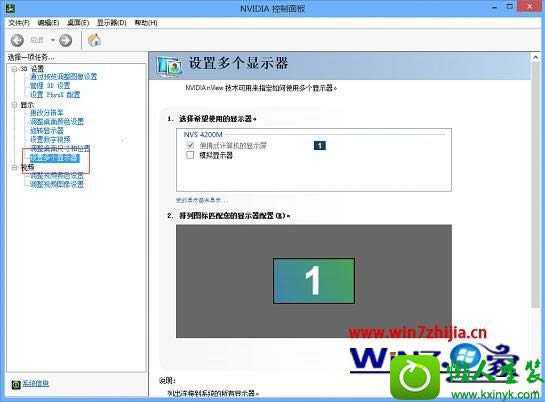
Task: Select 设置数字视频 in the task tree
Action: point(50,140)
